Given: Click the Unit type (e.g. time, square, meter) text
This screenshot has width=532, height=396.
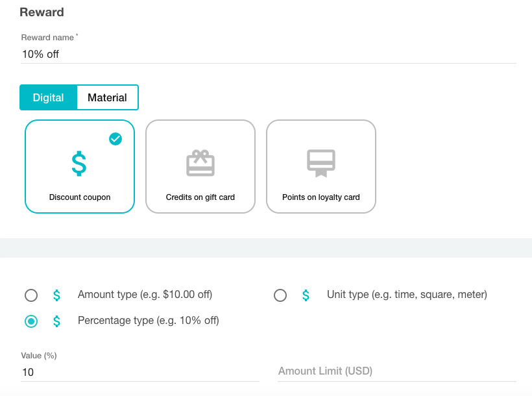Looking at the screenshot, I should click(407, 295).
